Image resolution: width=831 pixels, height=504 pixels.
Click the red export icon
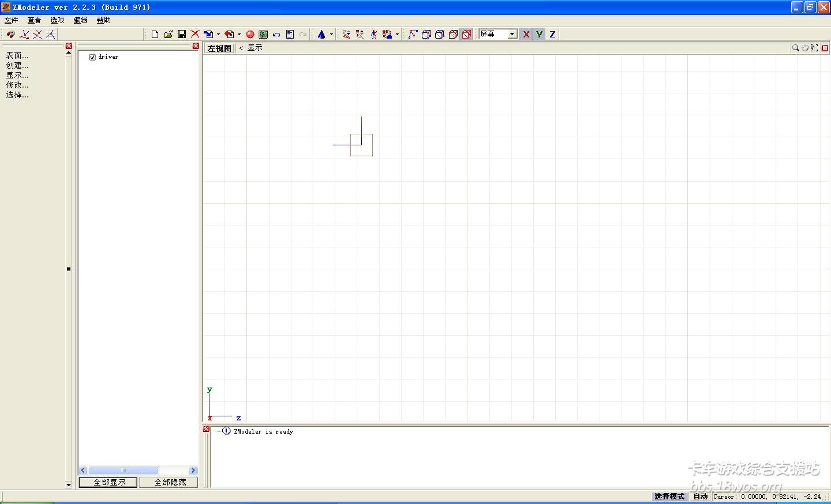point(229,35)
